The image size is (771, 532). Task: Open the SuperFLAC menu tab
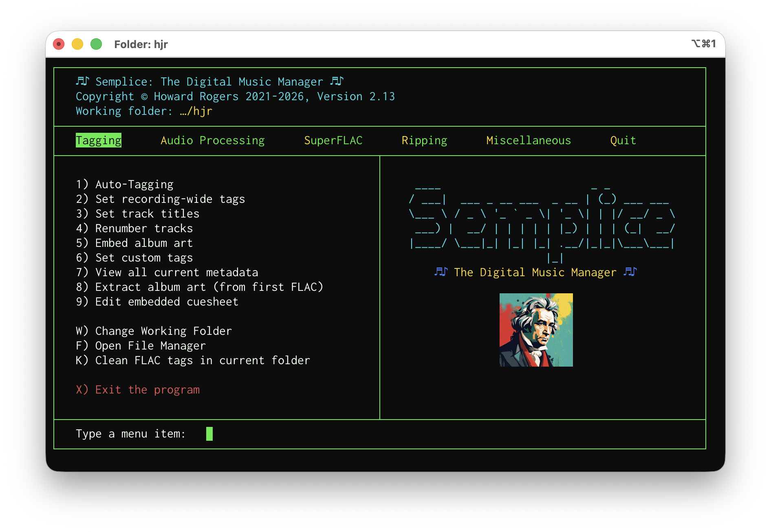tap(333, 141)
